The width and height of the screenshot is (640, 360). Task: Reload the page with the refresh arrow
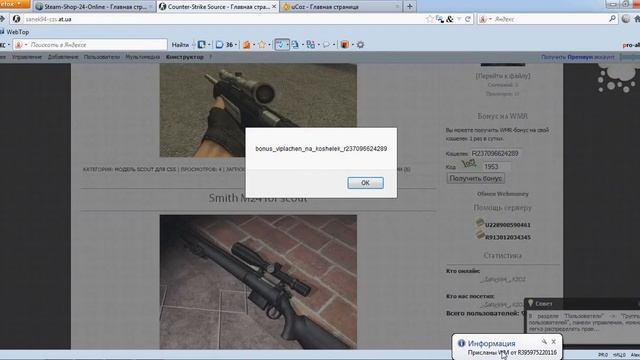point(468,19)
